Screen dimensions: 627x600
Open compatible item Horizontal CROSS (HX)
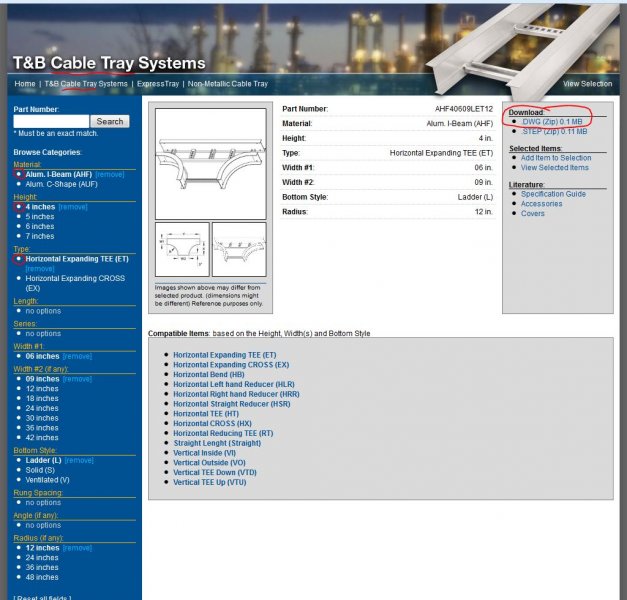pyautogui.click(x=212, y=423)
